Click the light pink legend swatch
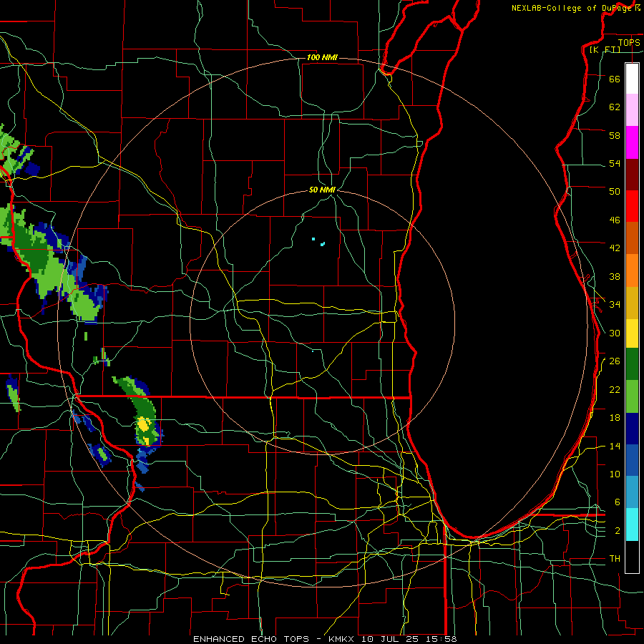The image size is (644, 644). point(632,109)
